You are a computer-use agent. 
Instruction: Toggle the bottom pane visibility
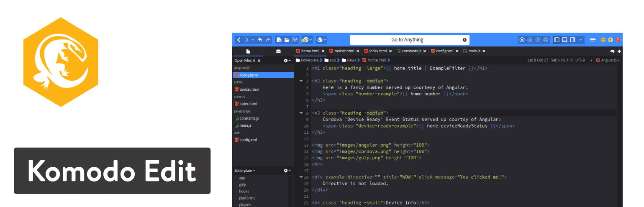pyautogui.click(x=564, y=40)
